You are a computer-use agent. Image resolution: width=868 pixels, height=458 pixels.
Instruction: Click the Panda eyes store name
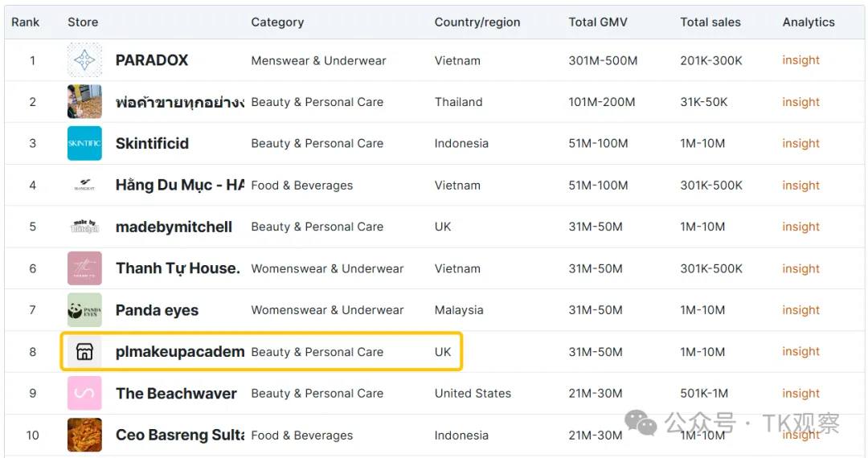tap(157, 310)
